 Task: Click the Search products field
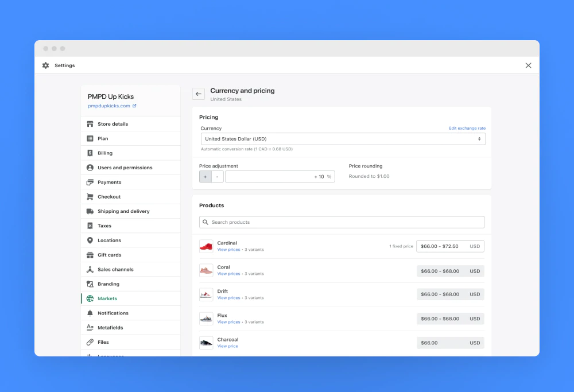(x=342, y=222)
